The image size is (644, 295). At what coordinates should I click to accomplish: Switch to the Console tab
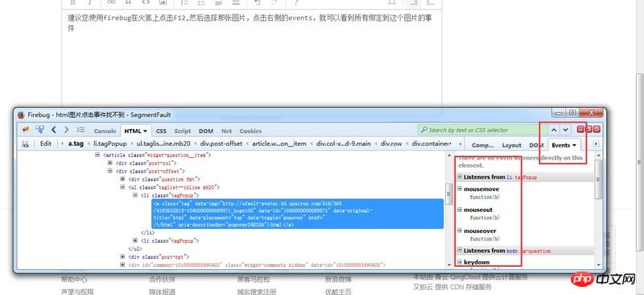(x=105, y=131)
